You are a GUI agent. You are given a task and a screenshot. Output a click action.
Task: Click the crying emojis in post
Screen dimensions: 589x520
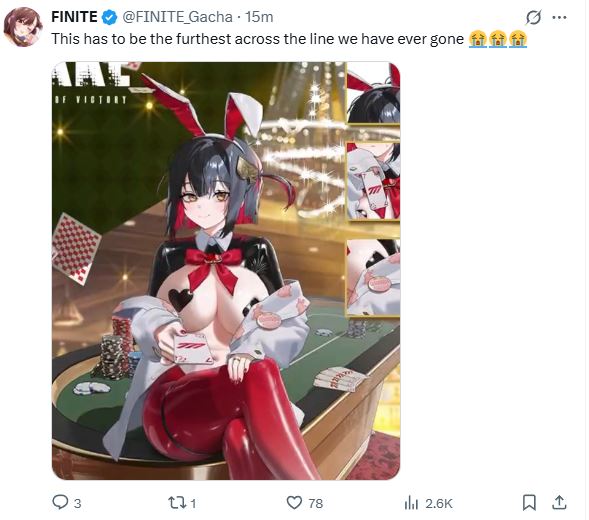pyautogui.click(x=498, y=39)
